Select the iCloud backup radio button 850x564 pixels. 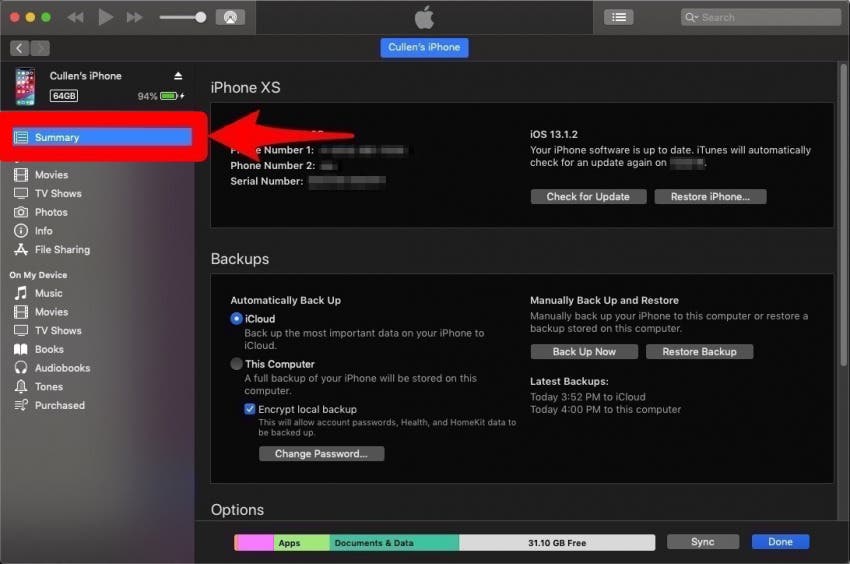coord(236,319)
